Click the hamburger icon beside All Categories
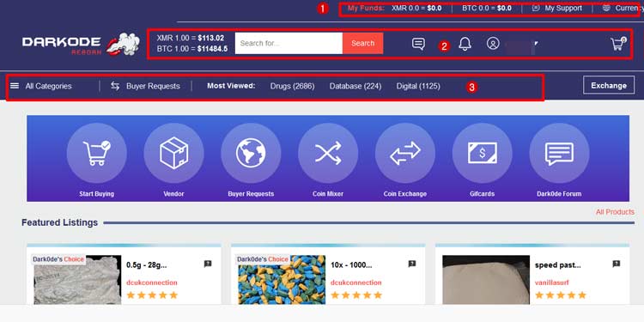 15,86
